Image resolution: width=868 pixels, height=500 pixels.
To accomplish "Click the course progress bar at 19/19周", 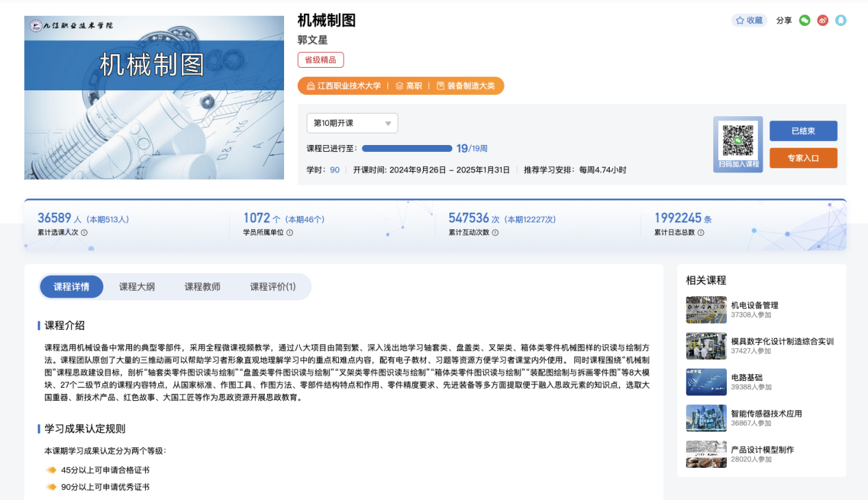I will coord(407,148).
